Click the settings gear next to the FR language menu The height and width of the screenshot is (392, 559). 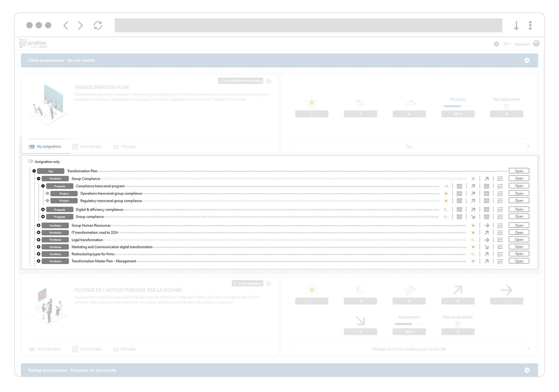click(x=496, y=44)
